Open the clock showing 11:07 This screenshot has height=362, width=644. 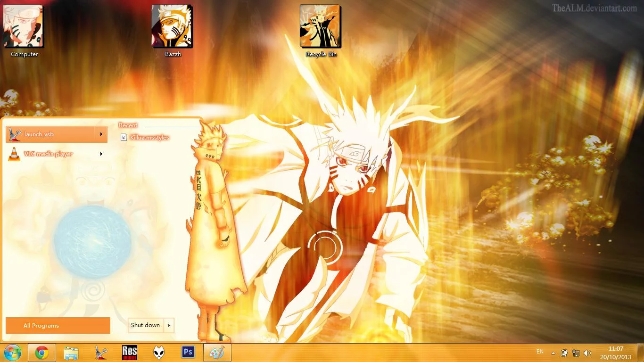[x=616, y=349]
